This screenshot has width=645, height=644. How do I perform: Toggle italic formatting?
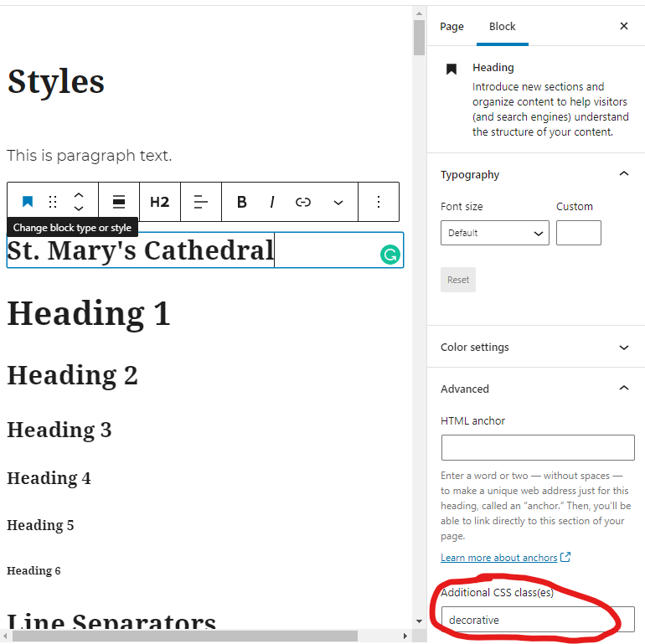click(x=272, y=202)
